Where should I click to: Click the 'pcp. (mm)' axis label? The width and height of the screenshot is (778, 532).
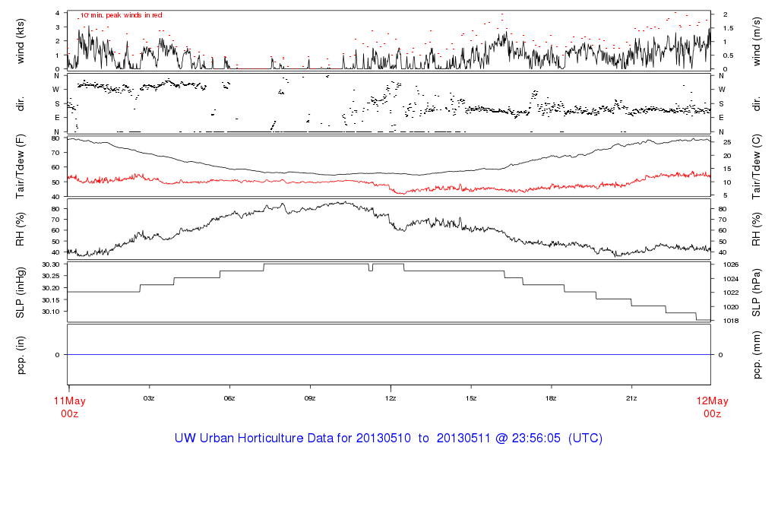click(756, 356)
